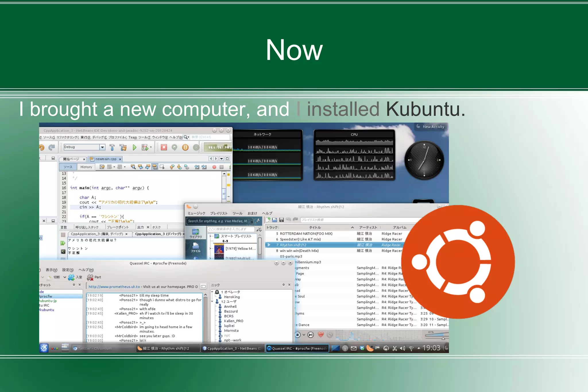588x392 pixels.
Task: Select the History view button
Action: pyautogui.click(x=86, y=167)
